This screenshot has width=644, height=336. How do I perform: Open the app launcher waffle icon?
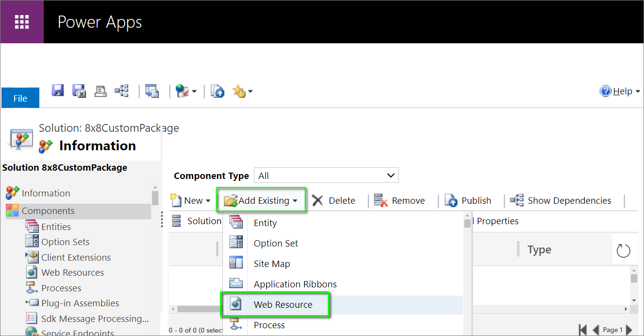22,22
